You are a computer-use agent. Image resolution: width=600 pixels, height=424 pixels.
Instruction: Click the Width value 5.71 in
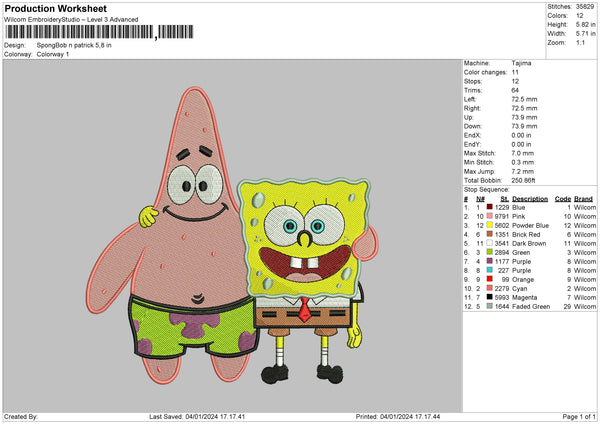586,34
